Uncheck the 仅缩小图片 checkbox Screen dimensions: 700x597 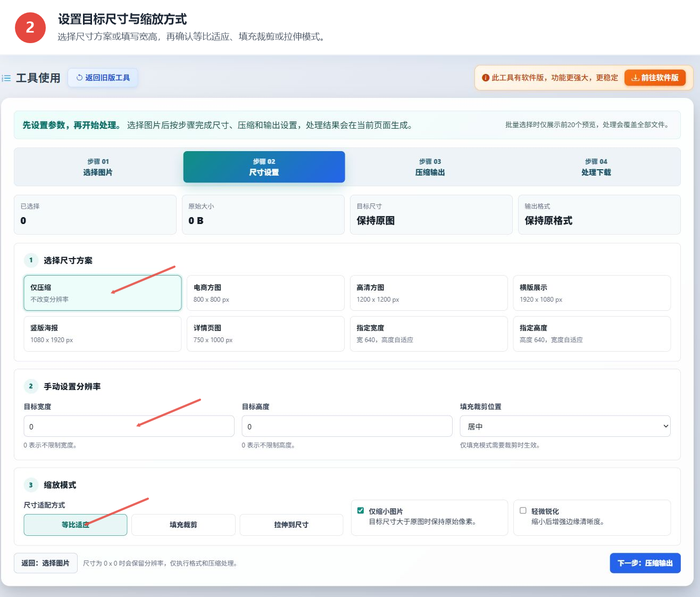361,511
